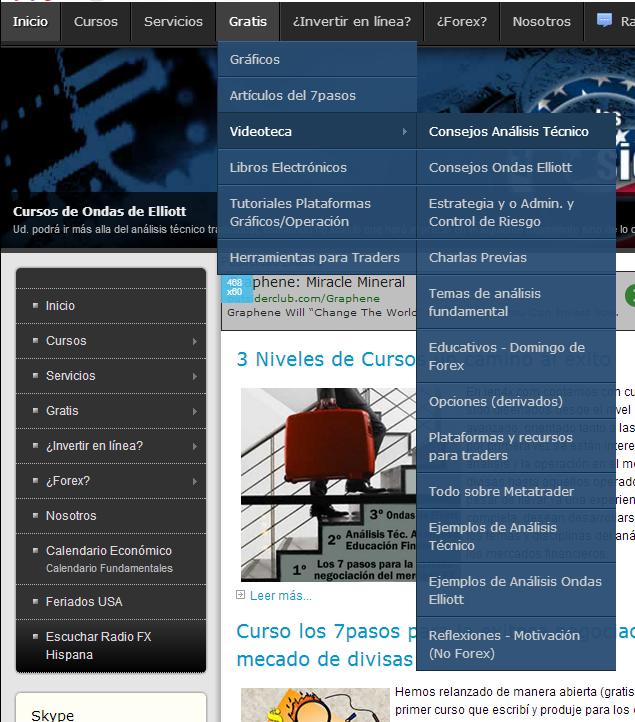Open the ¿Invertir en línea? top menu
635x722 pixels.
click(352, 22)
